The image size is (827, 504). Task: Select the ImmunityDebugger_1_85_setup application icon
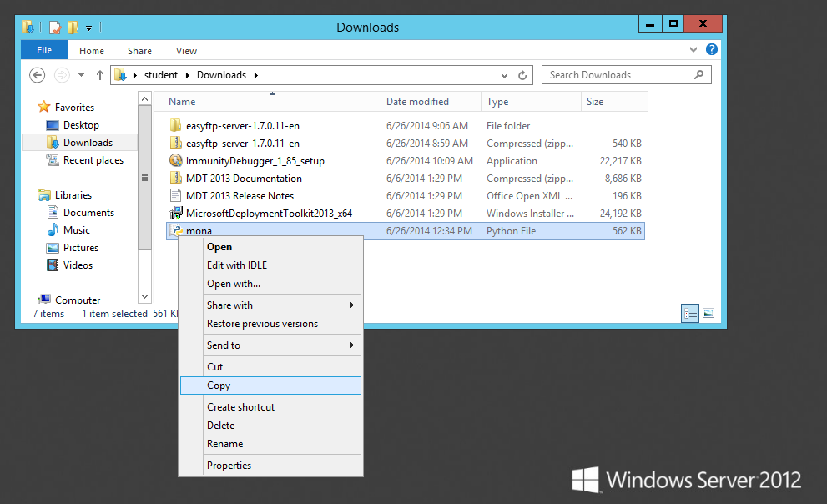click(x=175, y=161)
